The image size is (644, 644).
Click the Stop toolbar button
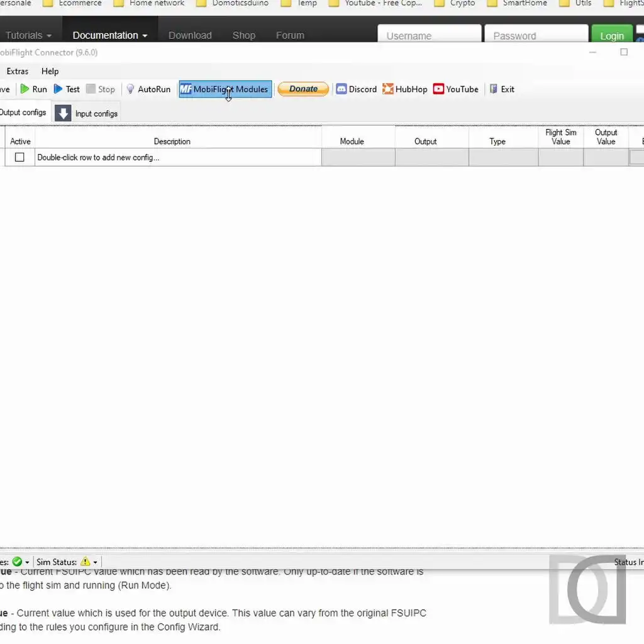(x=101, y=89)
